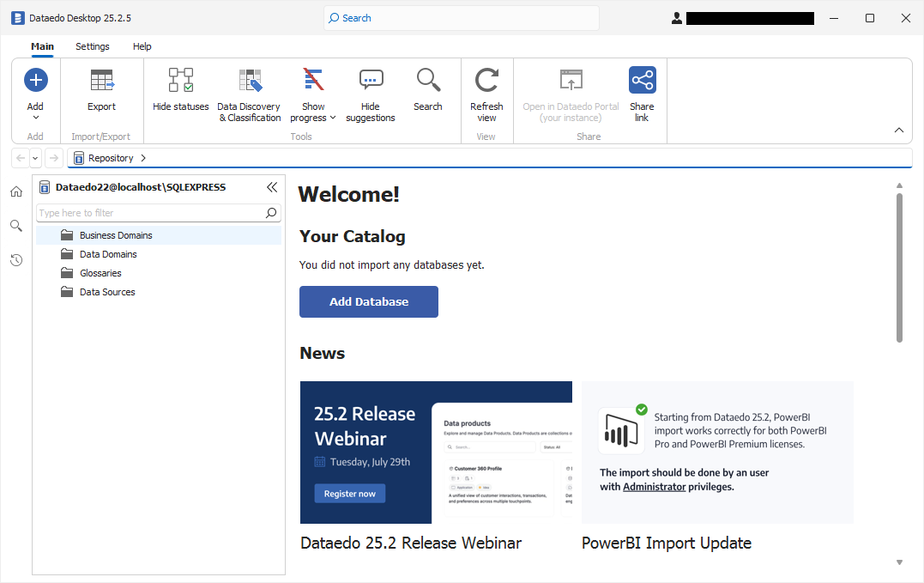
Task: Click the Refresh view icon
Action: click(486, 80)
